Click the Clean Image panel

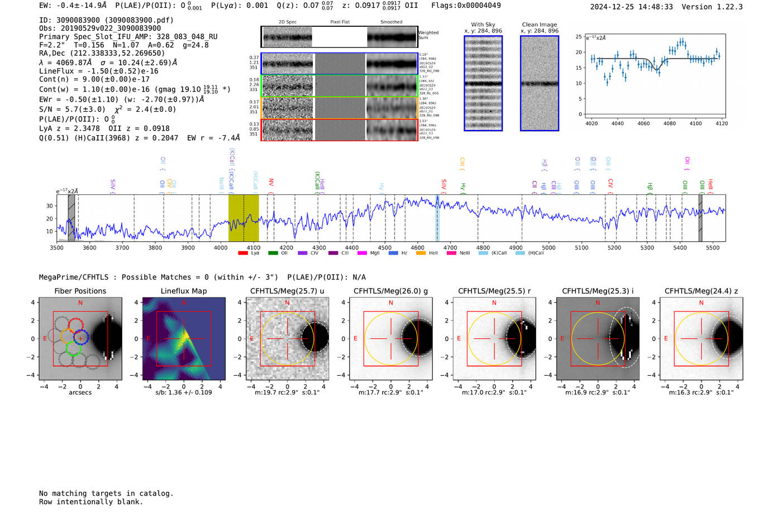540,83
